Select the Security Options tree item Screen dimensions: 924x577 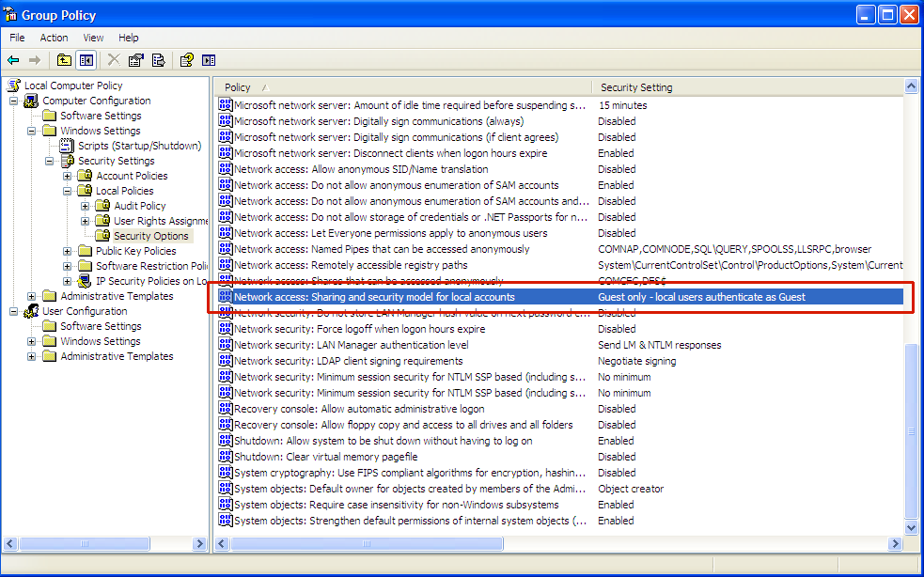click(150, 236)
